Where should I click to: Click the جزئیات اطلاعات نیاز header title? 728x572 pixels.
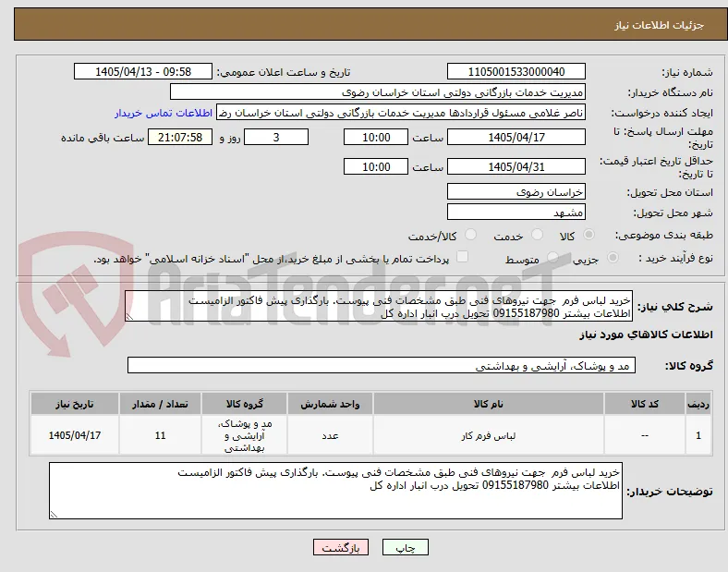point(660,25)
